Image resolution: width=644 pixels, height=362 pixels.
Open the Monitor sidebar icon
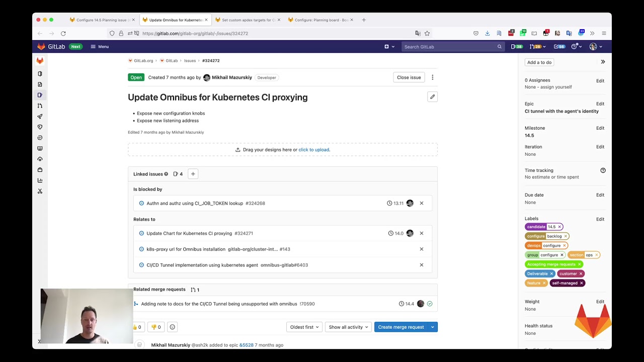pos(40,148)
